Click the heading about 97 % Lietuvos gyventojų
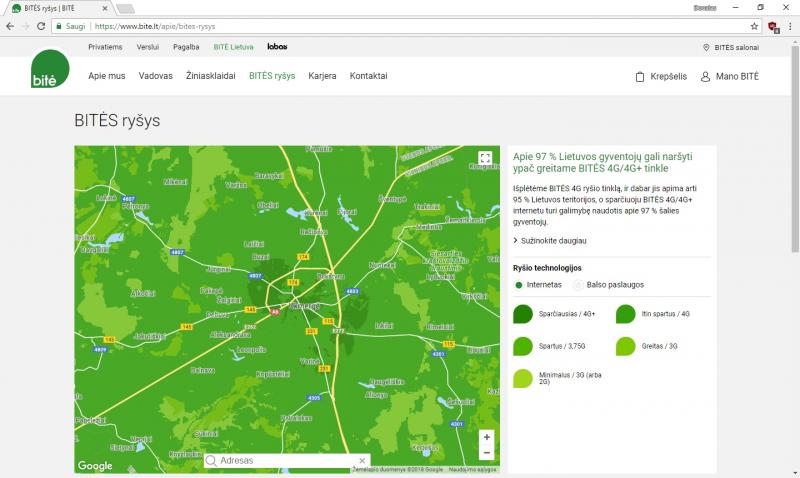Screen dimensions: 800x478 pyautogui.click(x=603, y=162)
